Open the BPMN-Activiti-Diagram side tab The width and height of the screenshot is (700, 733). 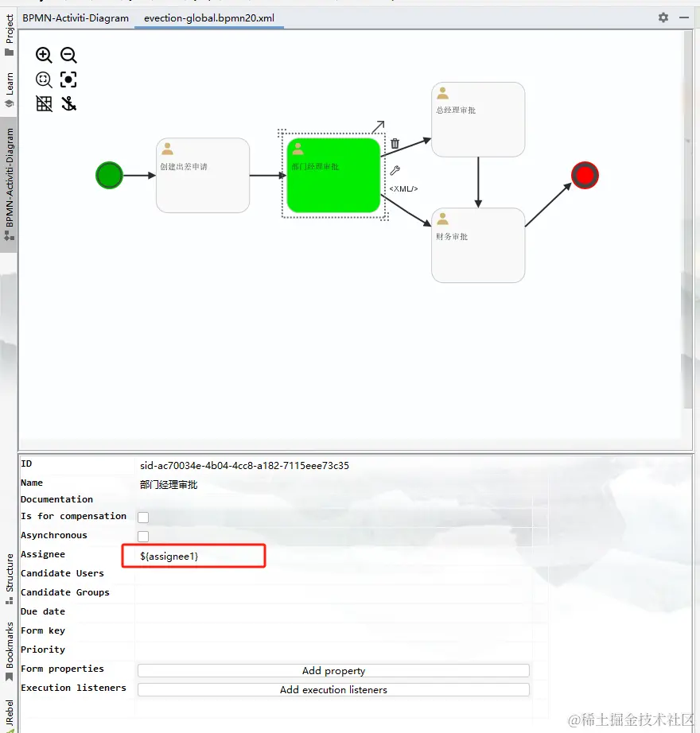(9, 184)
